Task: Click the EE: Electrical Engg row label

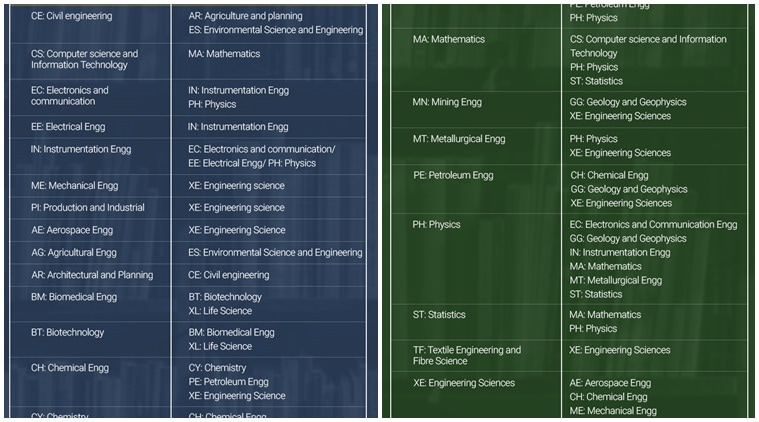Action: [x=68, y=127]
